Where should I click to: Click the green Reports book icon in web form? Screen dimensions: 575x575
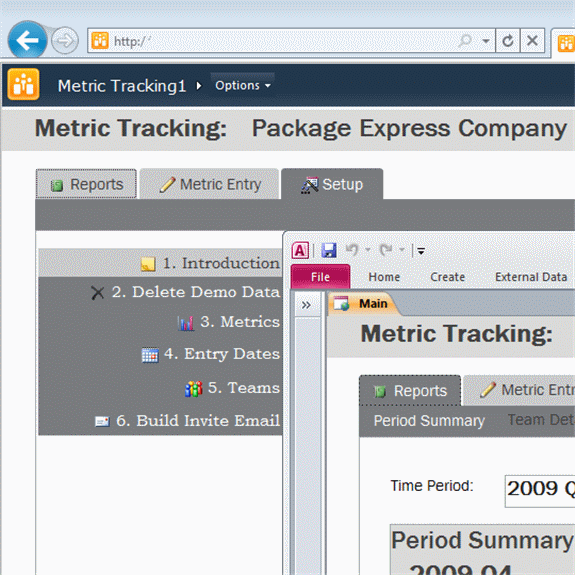pyautogui.click(x=57, y=186)
